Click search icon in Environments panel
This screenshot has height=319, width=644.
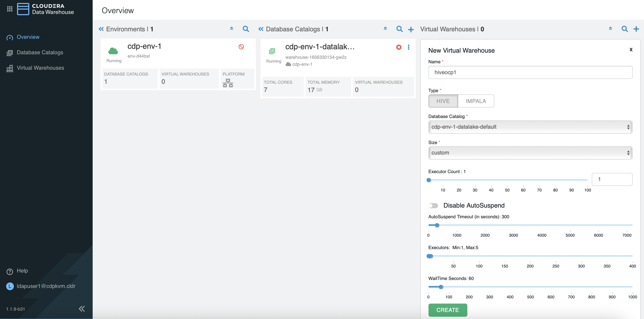click(245, 29)
